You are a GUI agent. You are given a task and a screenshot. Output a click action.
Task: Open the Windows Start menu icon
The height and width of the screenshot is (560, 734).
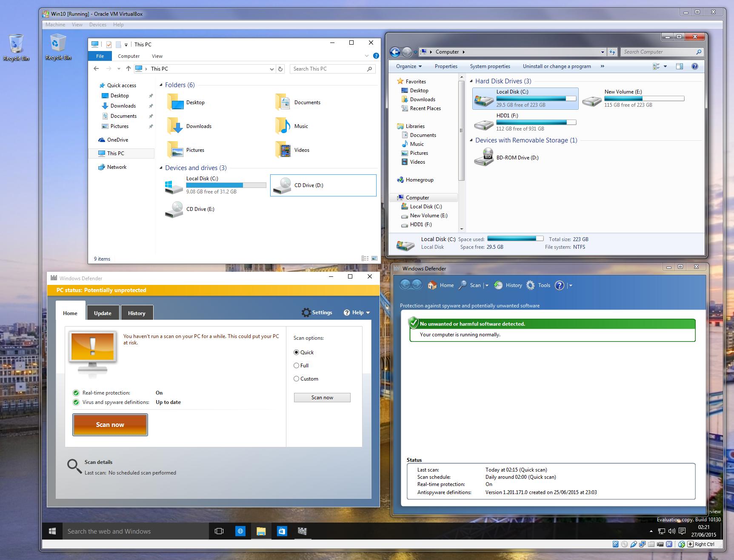click(52, 531)
